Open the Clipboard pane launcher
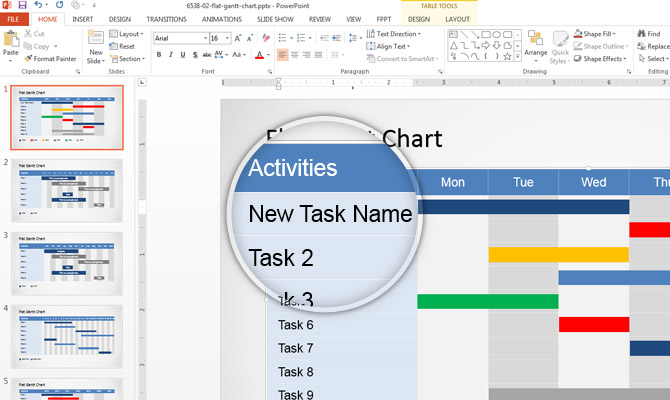This screenshot has width=670, height=400. [x=78, y=72]
